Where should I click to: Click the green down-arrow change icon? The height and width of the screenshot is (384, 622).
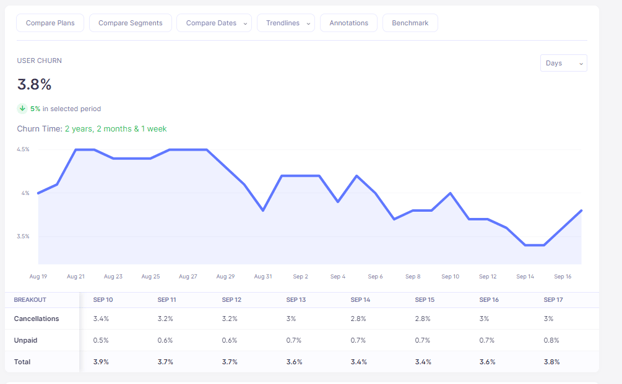click(22, 108)
